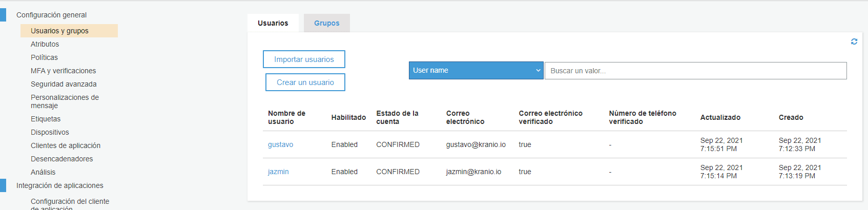
Task: Click the Actualizado column header
Action: (x=720, y=117)
